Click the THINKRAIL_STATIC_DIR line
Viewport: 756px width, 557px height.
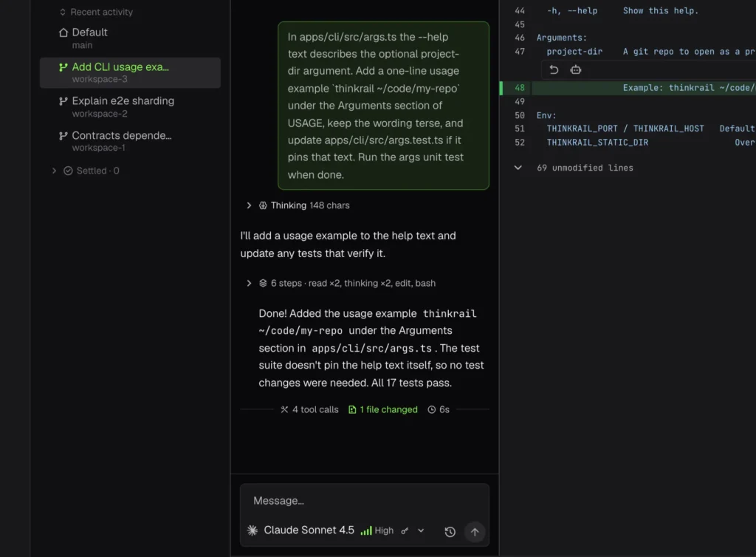597,143
